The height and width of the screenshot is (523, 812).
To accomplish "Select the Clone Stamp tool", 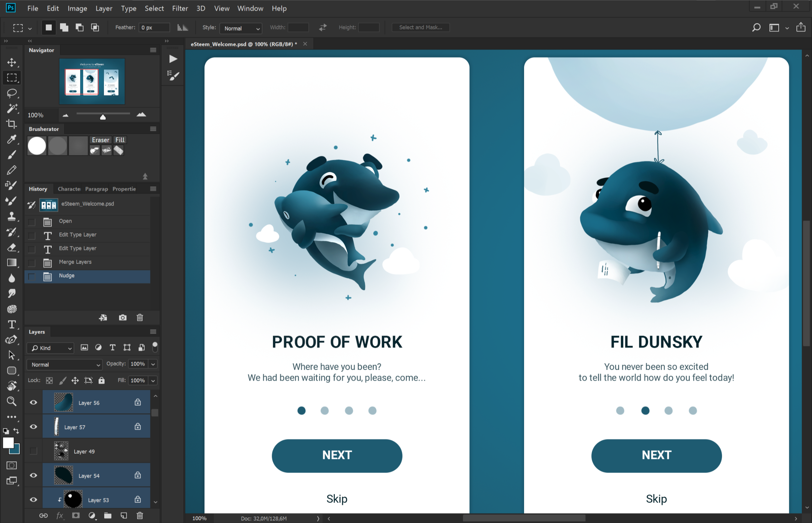I will click(x=12, y=216).
